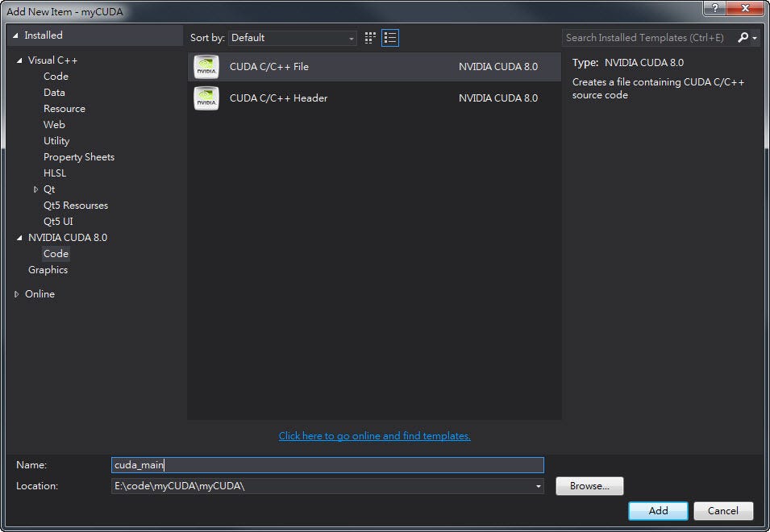The width and height of the screenshot is (770, 532).
Task: Focus the Name input containing cuda_main
Action: tap(323, 465)
